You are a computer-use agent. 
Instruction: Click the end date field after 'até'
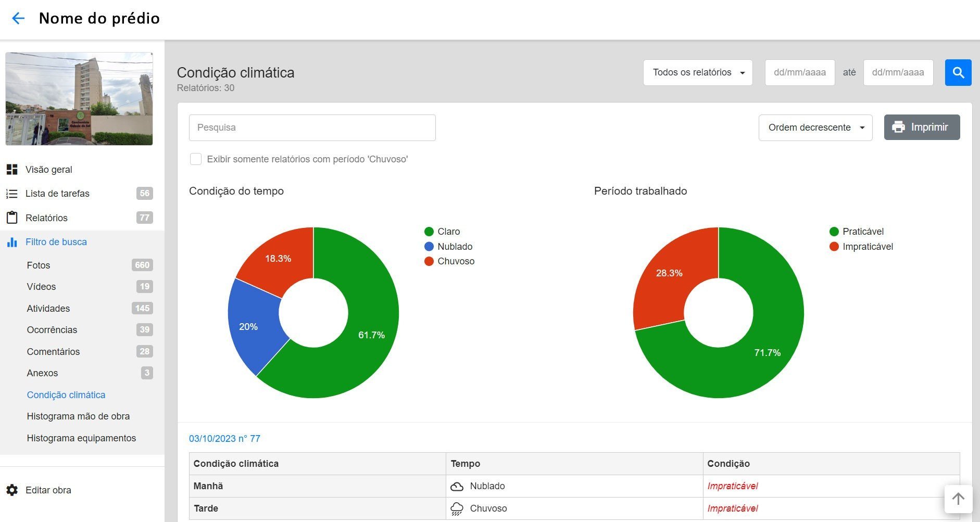(x=898, y=72)
